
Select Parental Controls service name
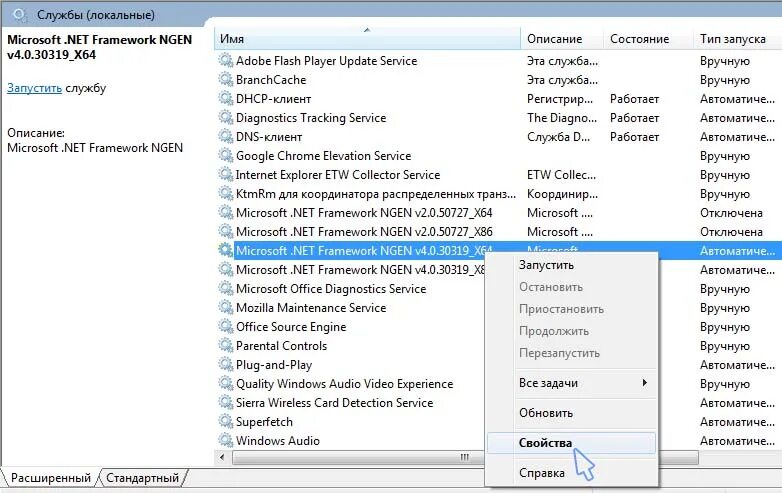pyautogui.click(x=281, y=346)
